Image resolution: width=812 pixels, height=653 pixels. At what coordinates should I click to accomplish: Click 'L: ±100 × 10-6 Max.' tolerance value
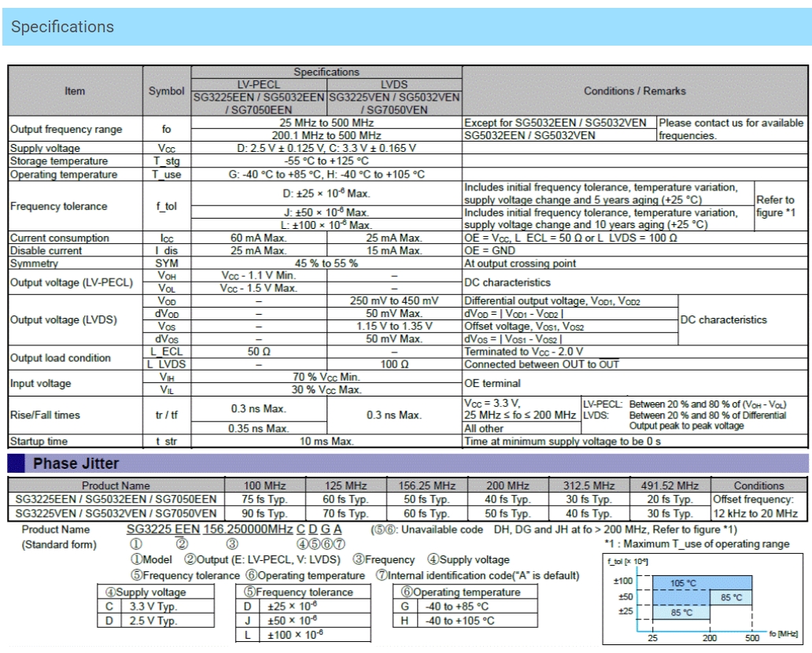point(327,225)
